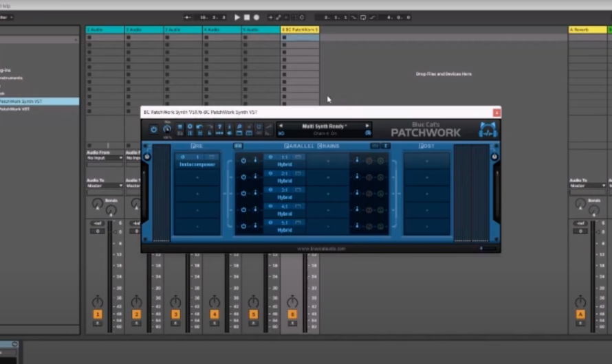Open the Hybrid plugin in slot 5:1
The width and height of the screenshot is (612, 364).
tap(285, 230)
